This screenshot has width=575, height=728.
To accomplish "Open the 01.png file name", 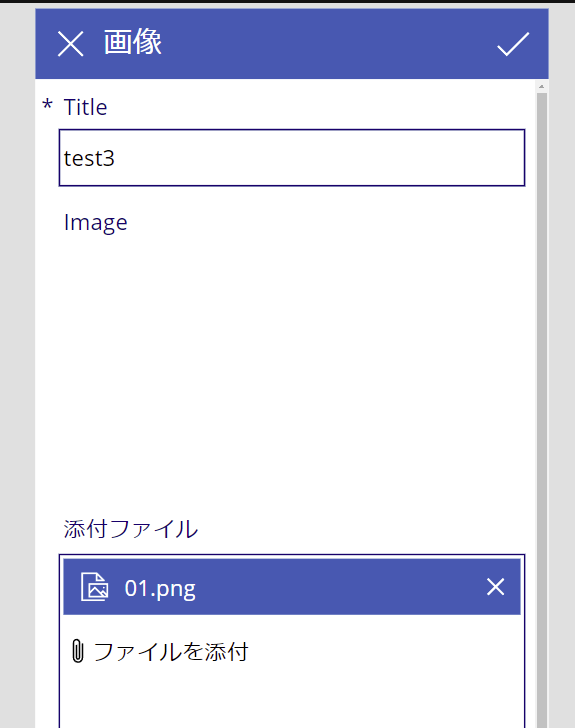I will coord(160,588).
